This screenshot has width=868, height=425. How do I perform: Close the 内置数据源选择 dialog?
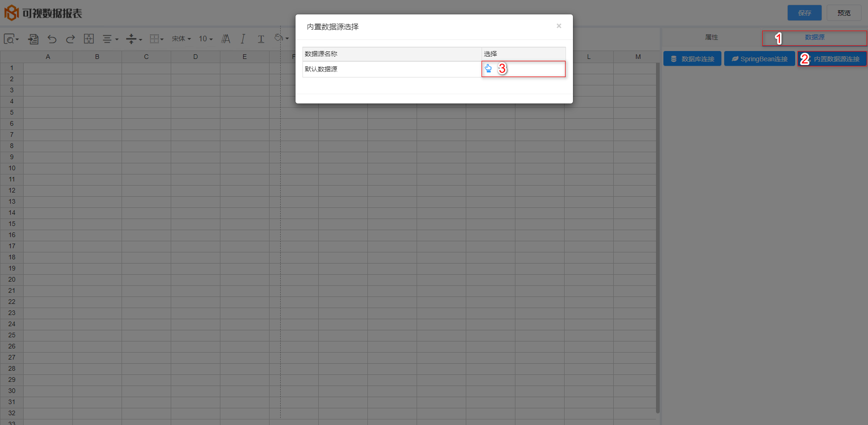(559, 26)
